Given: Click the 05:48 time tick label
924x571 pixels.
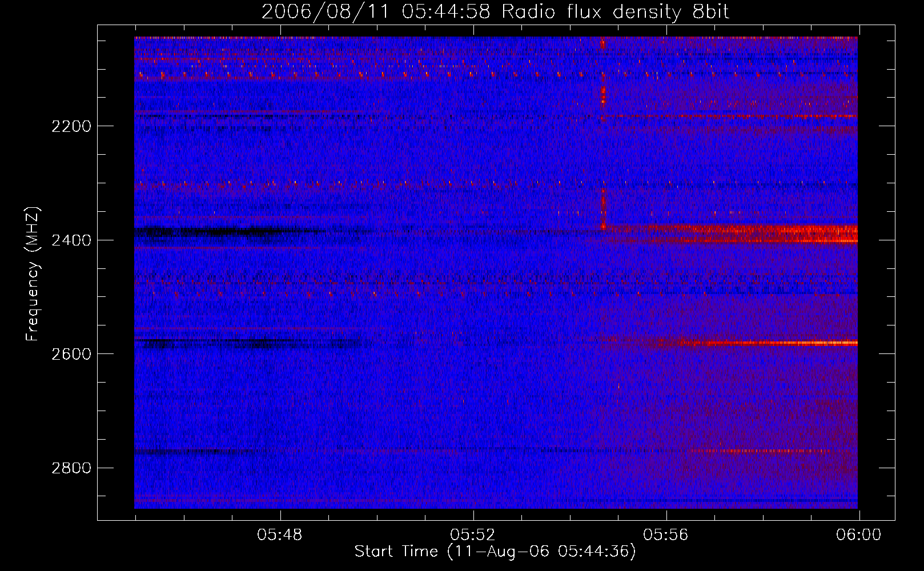Looking at the screenshot, I should (x=280, y=535).
